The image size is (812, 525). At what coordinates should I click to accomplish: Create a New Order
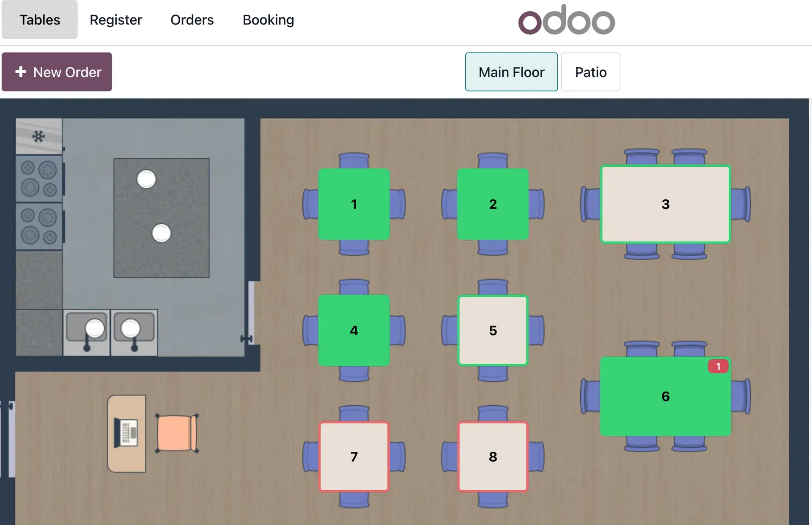[x=57, y=72]
